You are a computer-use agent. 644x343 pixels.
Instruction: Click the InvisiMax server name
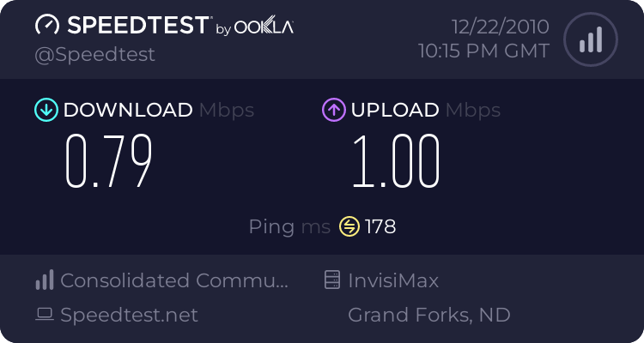(393, 280)
